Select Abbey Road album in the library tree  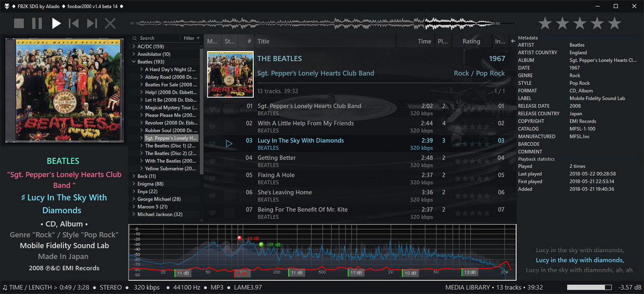[x=170, y=77]
